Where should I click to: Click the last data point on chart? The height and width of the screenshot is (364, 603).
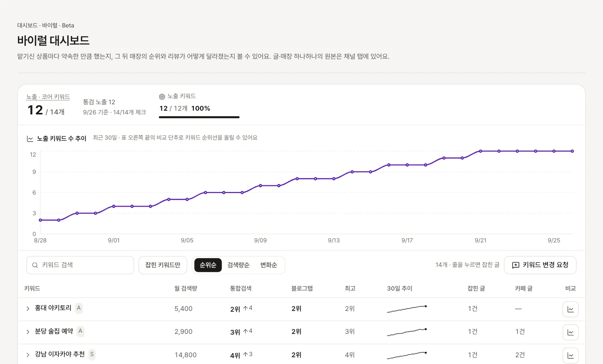(572, 151)
